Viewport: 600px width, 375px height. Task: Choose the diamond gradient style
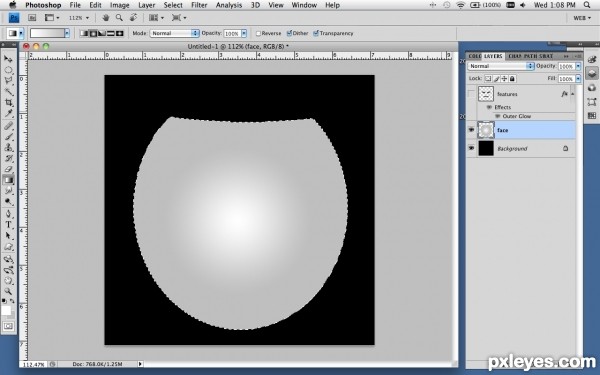tap(120, 33)
